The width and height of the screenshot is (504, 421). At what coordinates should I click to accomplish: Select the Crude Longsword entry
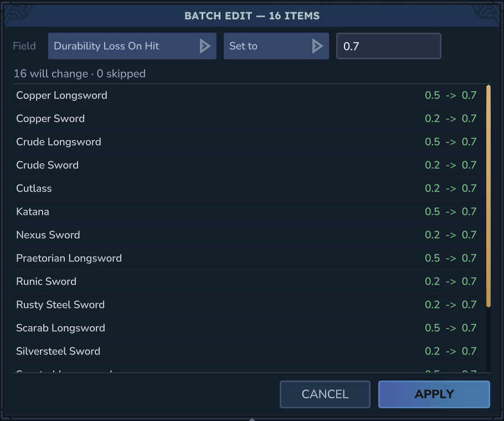[x=248, y=142]
